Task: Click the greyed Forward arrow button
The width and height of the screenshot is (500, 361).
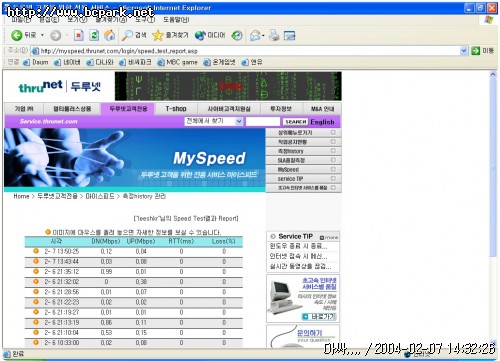Action: [56, 35]
